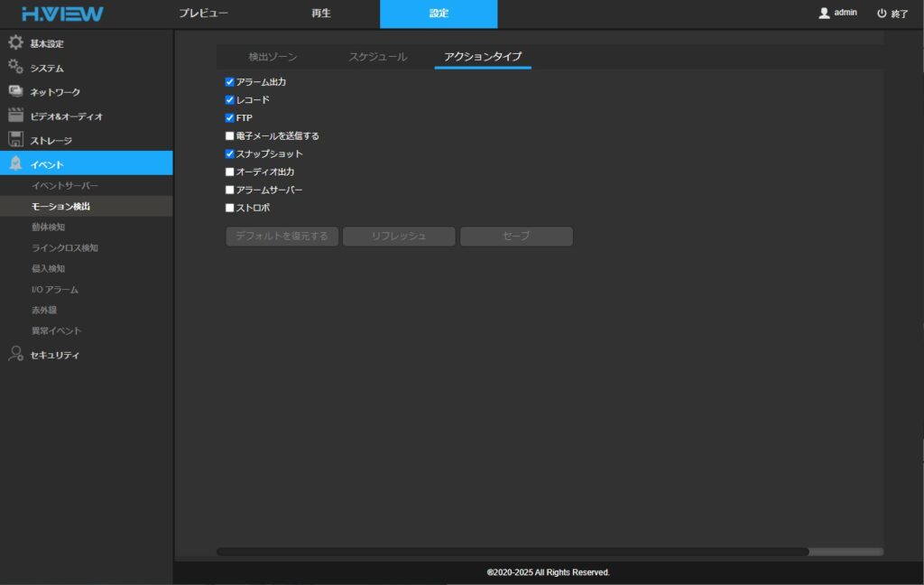This screenshot has height=585, width=924.
Task: Select the 設定 header tab
Action: 439,14
